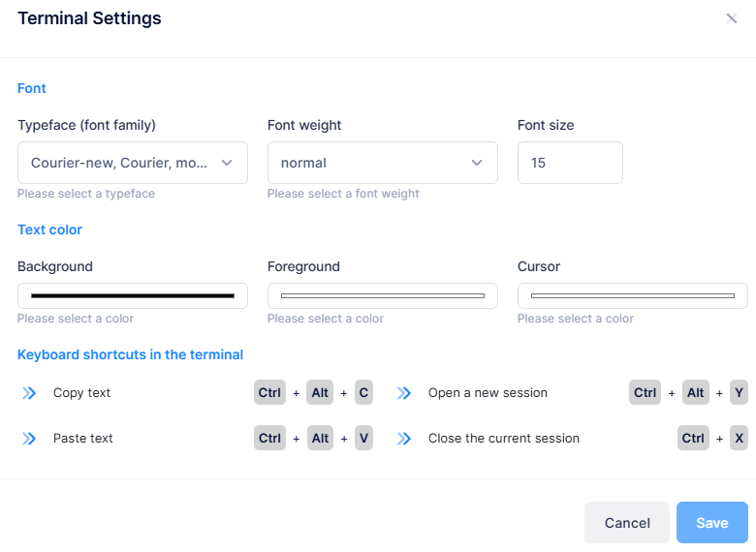Click the V key badge for Paste text
756x552 pixels.
coord(363,438)
